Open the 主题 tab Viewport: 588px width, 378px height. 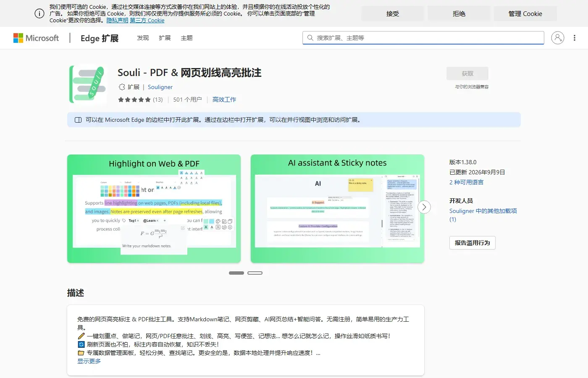(x=186, y=38)
